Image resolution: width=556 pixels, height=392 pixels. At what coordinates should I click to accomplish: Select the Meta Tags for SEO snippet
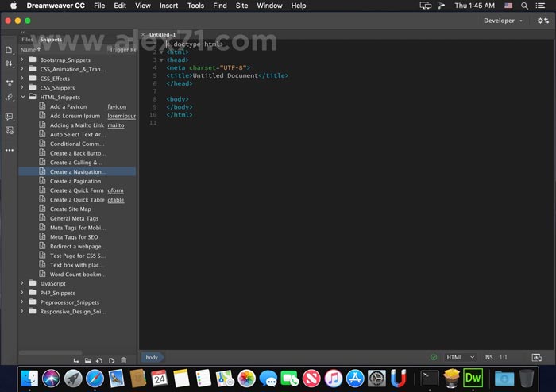point(77,237)
